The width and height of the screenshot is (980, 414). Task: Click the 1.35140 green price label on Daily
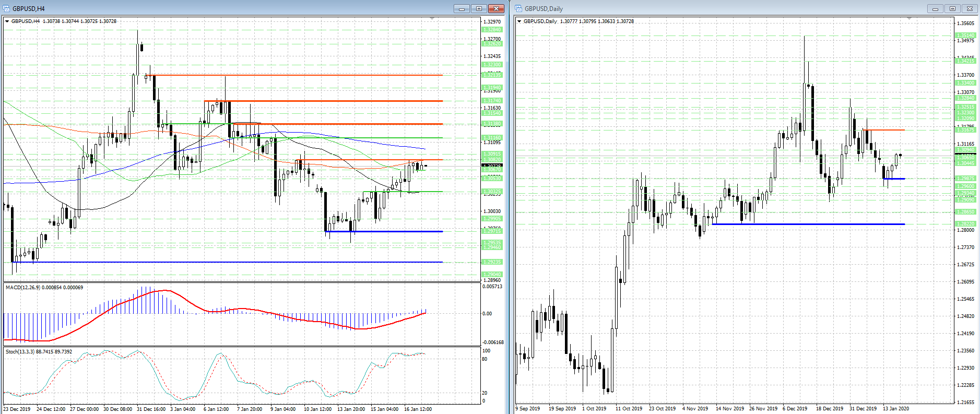[965, 36]
